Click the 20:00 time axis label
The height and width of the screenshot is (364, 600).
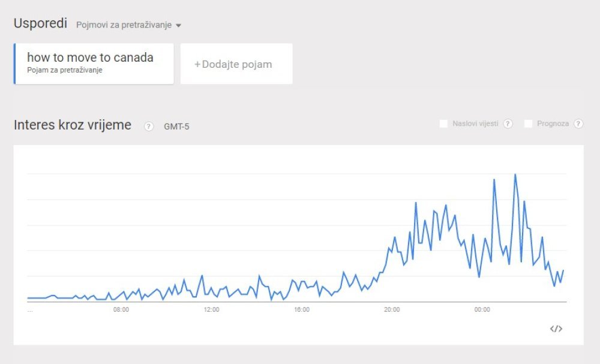point(392,309)
